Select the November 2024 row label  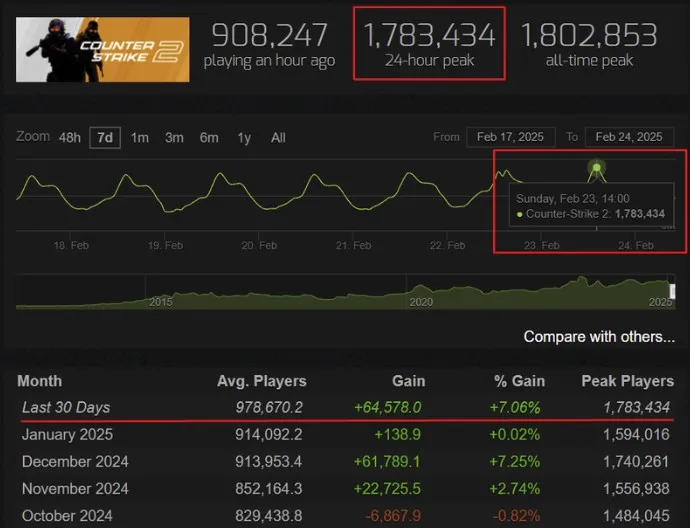75,489
